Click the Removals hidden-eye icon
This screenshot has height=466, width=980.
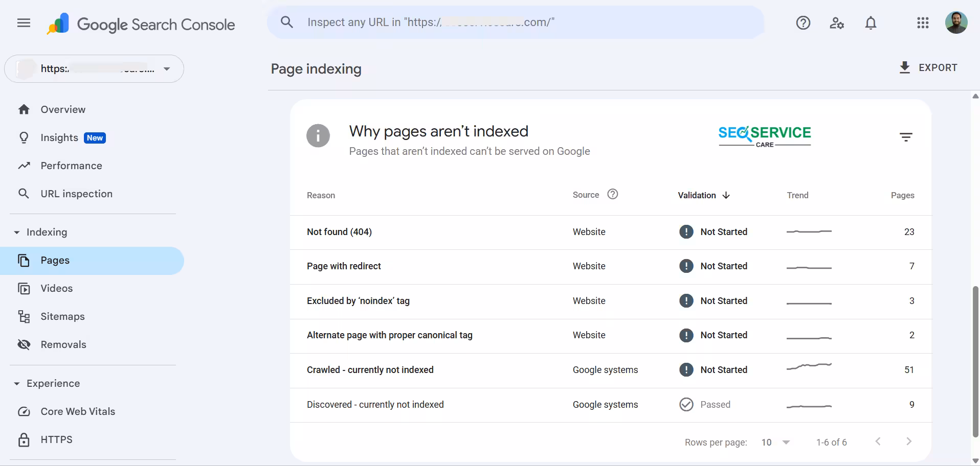pyautogui.click(x=24, y=344)
